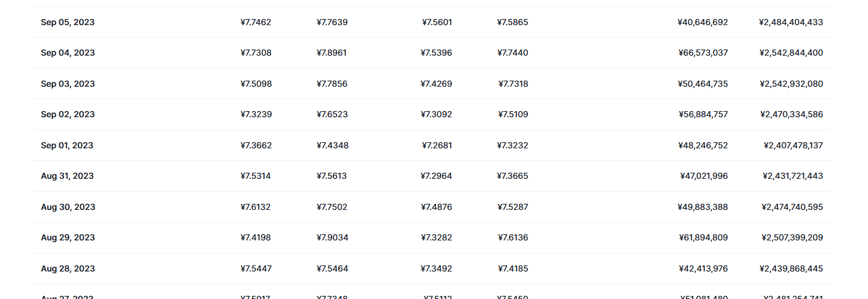The image size is (868, 299).
Task: Select the ¥7.5109 close price
Action: [x=513, y=114]
